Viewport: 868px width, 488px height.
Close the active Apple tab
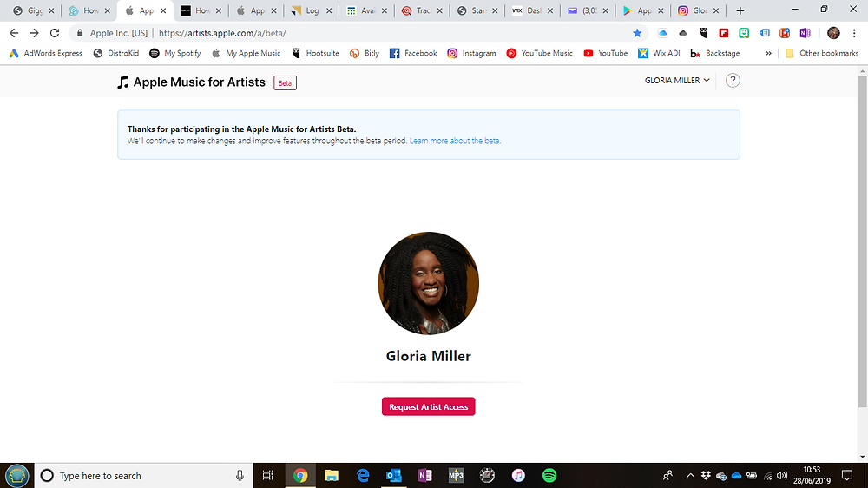(163, 10)
